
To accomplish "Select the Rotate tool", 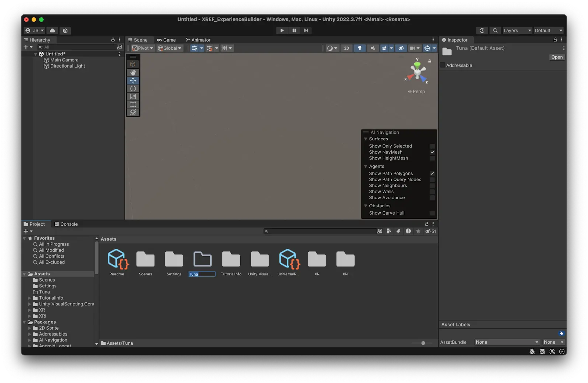I will 133,89.
